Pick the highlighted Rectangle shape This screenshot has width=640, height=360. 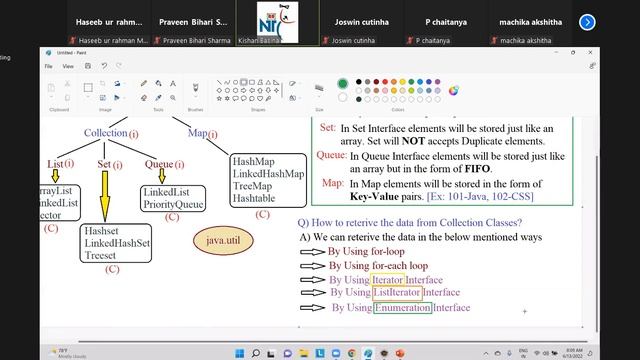tap(244, 82)
